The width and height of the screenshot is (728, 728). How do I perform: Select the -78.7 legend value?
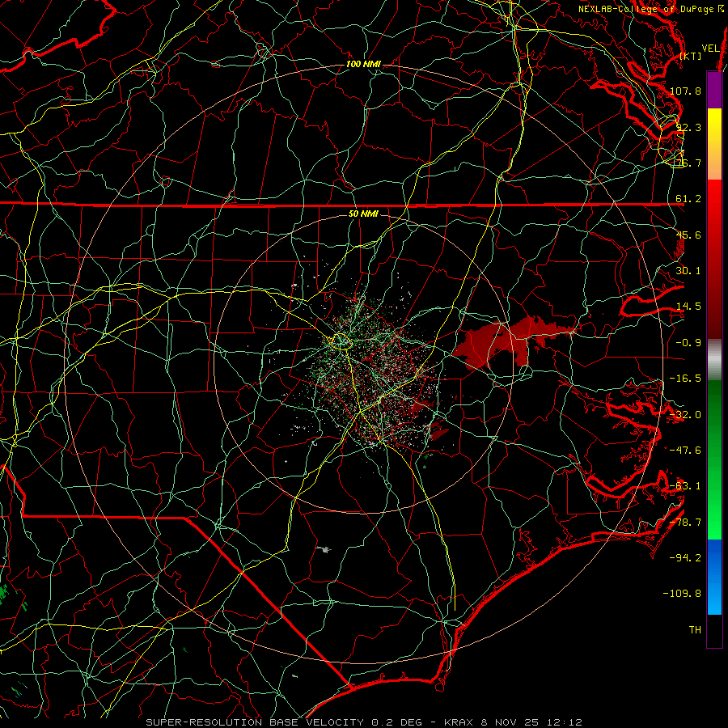(686, 523)
